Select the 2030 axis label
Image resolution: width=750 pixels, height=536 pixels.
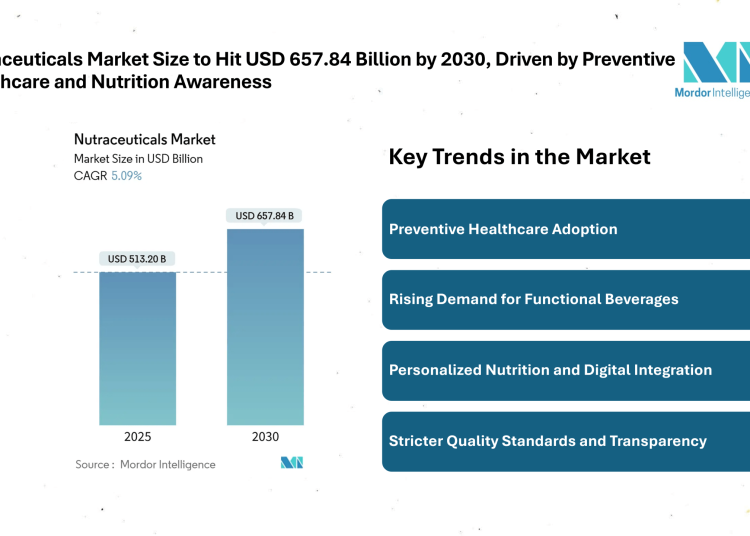click(265, 437)
